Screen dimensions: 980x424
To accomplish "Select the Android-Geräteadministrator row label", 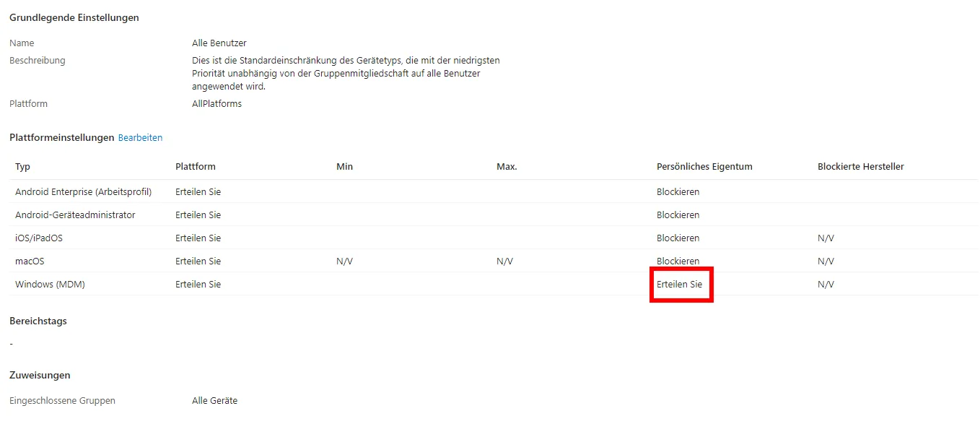I will [75, 215].
